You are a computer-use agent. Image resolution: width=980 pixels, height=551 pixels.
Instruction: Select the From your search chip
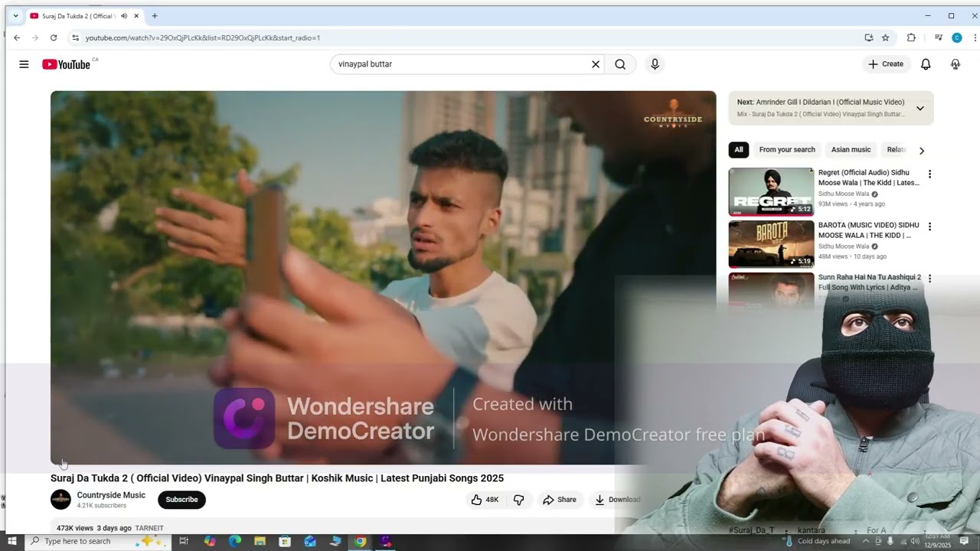787,150
